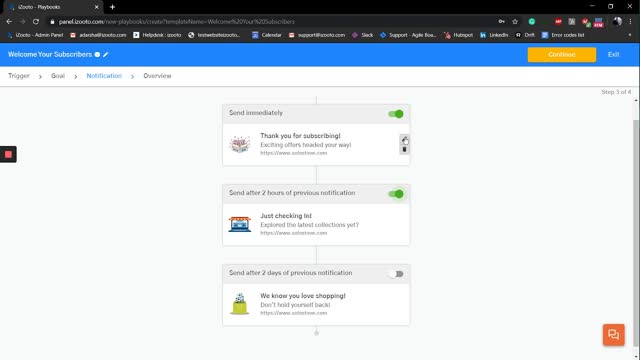Click the gray extension icon beside ABP

(572, 22)
